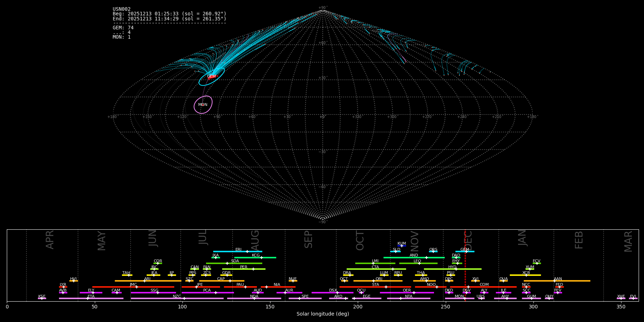Click the CTA shower label
The image size is (644, 322).
[x=375, y=267]
